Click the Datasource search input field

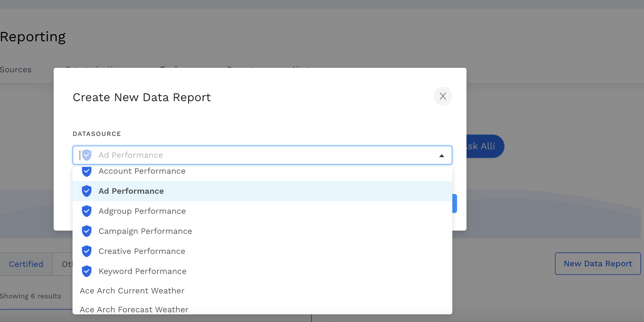coord(262,155)
